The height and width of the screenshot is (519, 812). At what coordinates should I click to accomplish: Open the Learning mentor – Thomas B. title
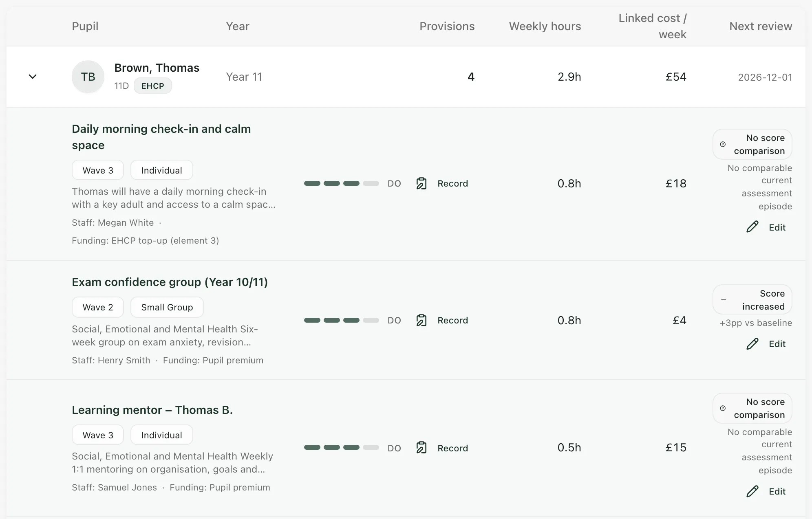pyautogui.click(x=152, y=410)
